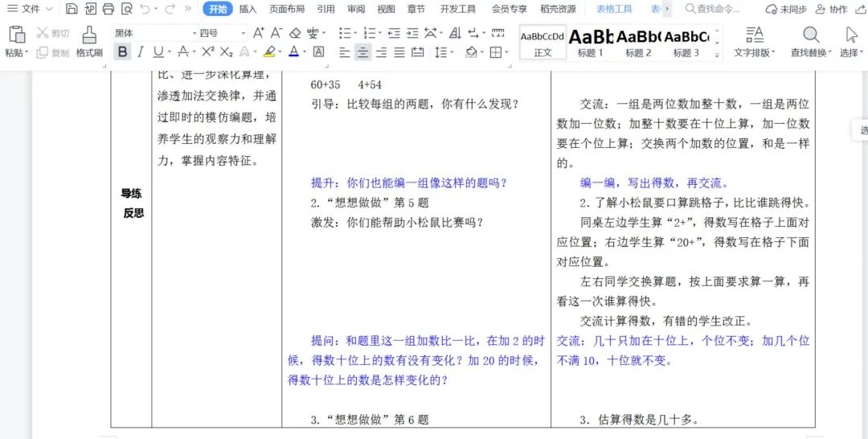Switch to the 页面布局 tab
Screen dimensions: 868x439
click(287, 9)
